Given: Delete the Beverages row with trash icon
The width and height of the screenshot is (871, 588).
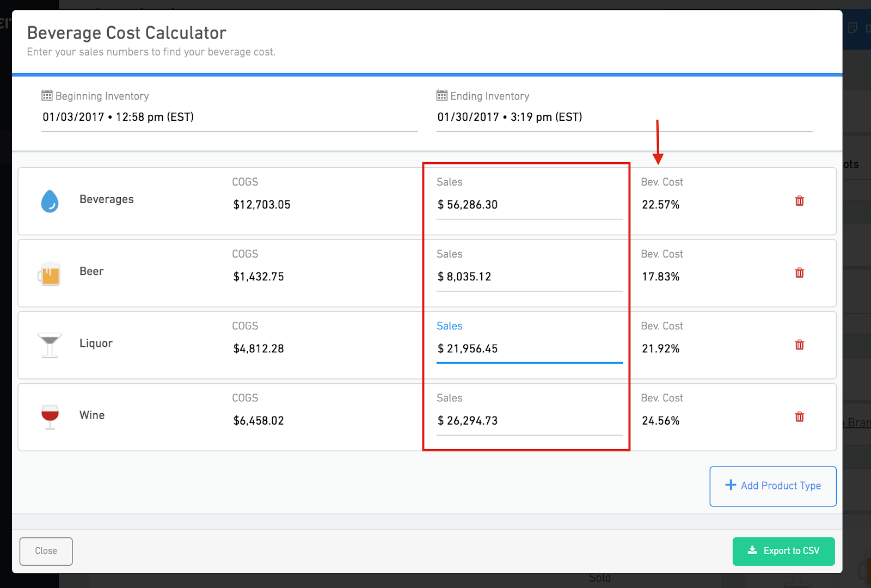Looking at the screenshot, I should pyautogui.click(x=799, y=201).
